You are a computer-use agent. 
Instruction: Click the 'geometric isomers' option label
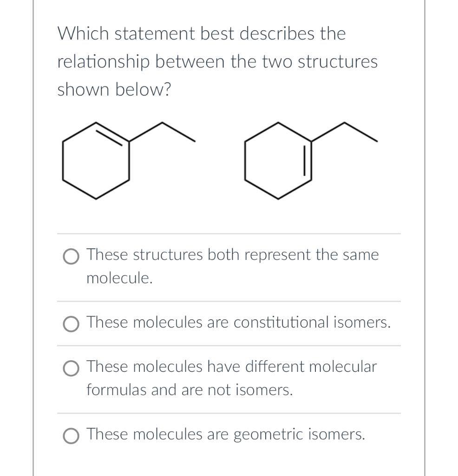pyautogui.click(x=225, y=434)
